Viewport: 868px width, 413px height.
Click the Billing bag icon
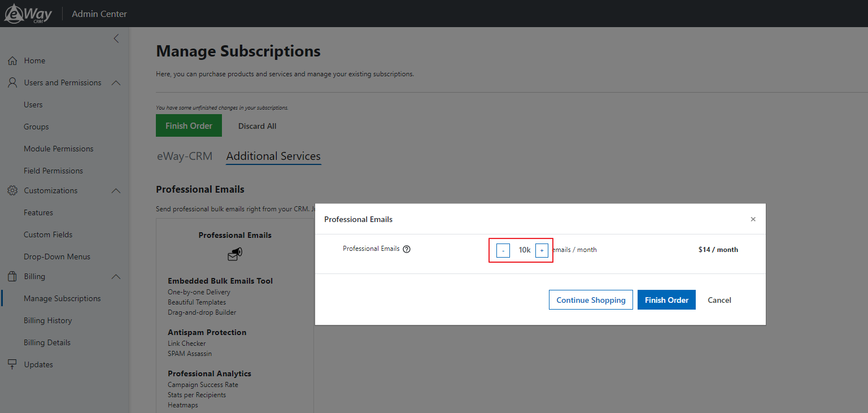point(12,276)
